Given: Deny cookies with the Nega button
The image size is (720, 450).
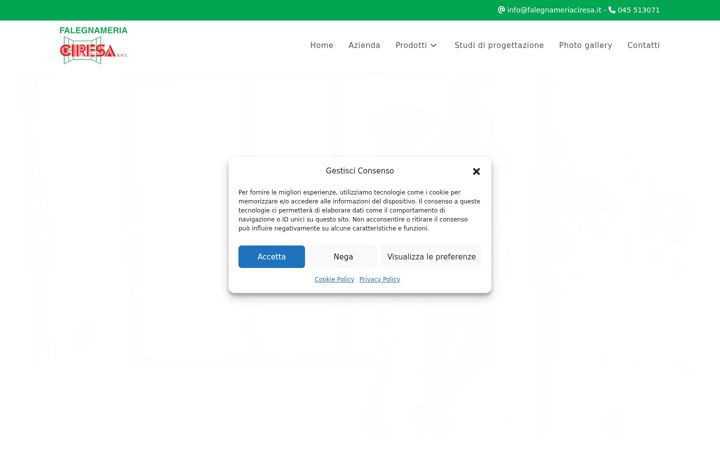Looking at the screenshot, I should click(343, 257).
